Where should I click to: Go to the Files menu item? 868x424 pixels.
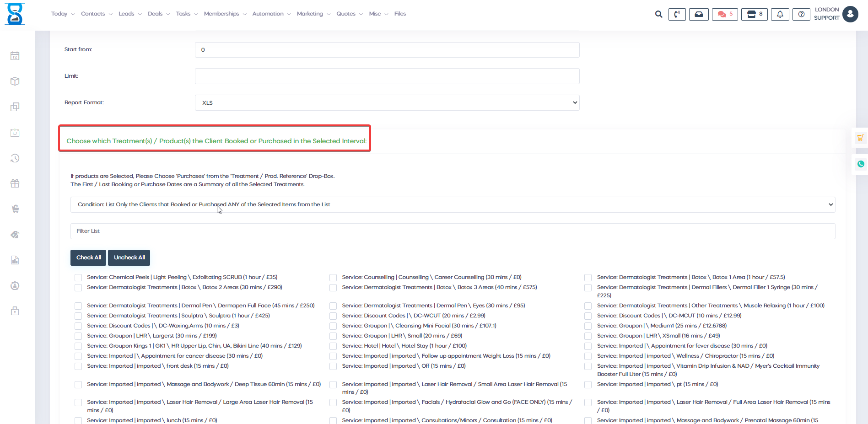(400, 14)
